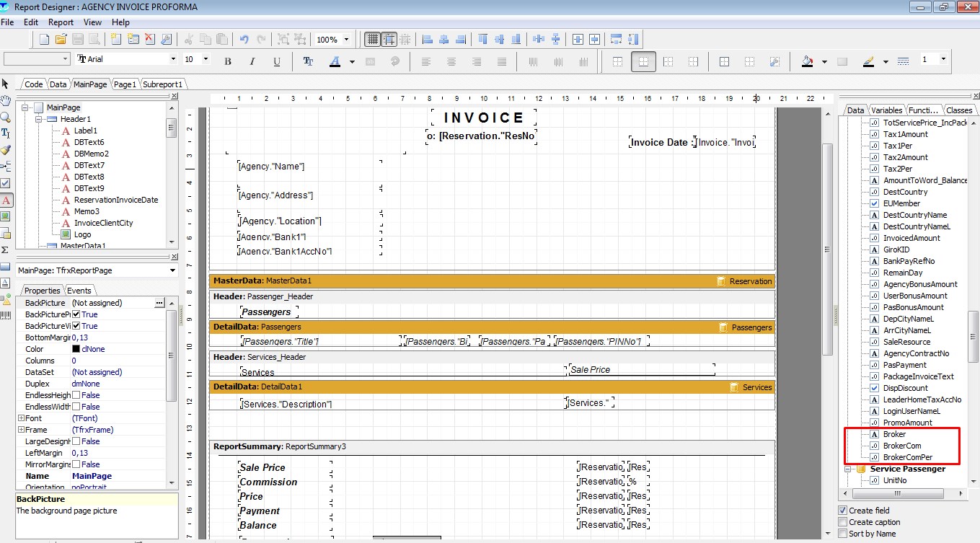Click the BackPicture ellipsis button
980x543 pixels.
tap(159, 303)
